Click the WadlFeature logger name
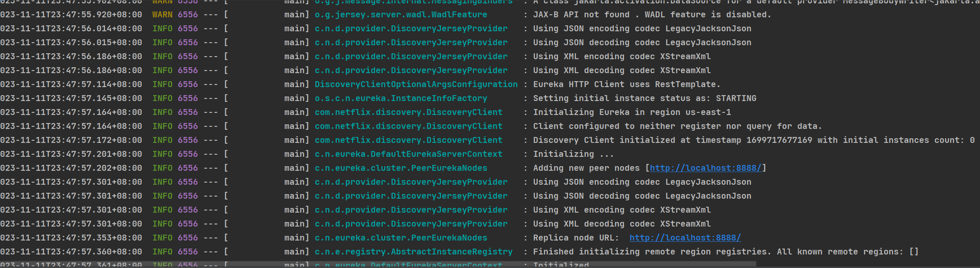 [x=401, y=15]
